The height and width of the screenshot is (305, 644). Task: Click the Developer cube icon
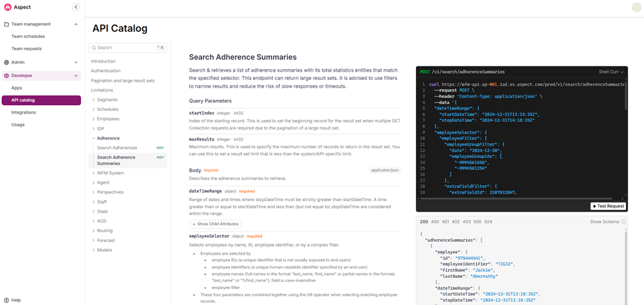[x=6, y=75]
